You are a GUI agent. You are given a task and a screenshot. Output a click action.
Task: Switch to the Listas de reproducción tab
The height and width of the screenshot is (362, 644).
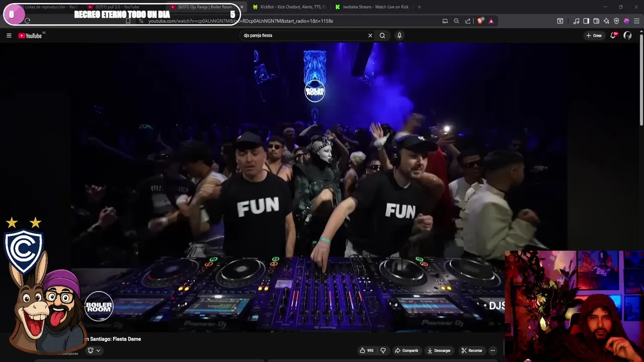tap(45, 7)
